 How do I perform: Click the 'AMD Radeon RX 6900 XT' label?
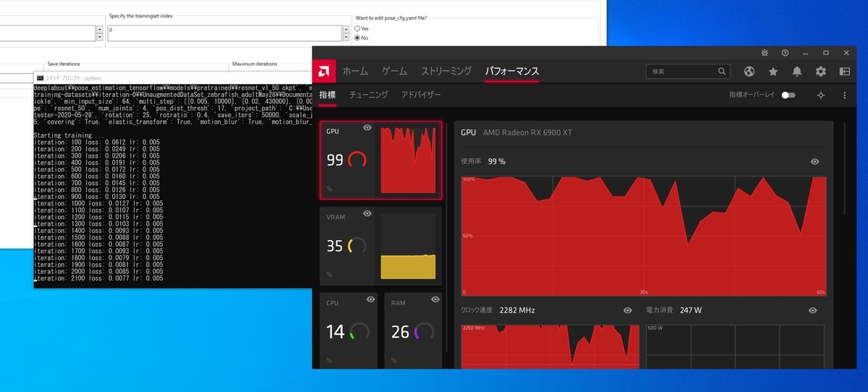tap(527, 133)
